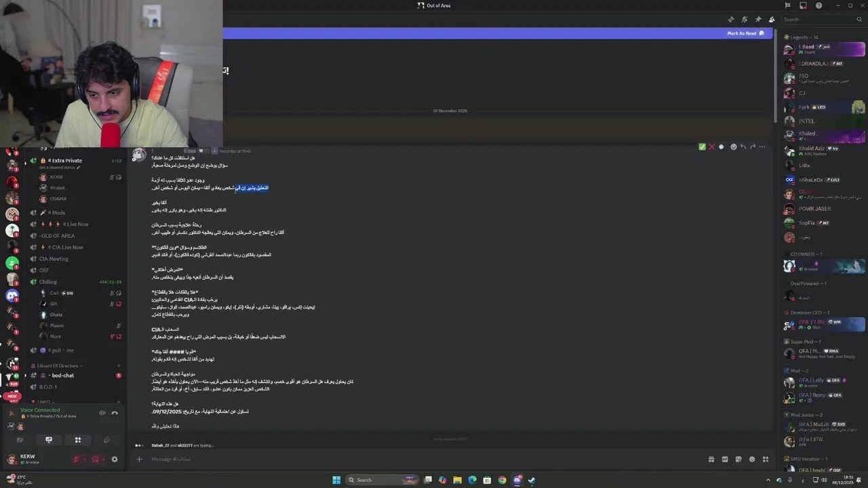This screenshot has width=868, height=488.
Task: Select -OLD OF AREA channel
Action: [x=75, y=236]
